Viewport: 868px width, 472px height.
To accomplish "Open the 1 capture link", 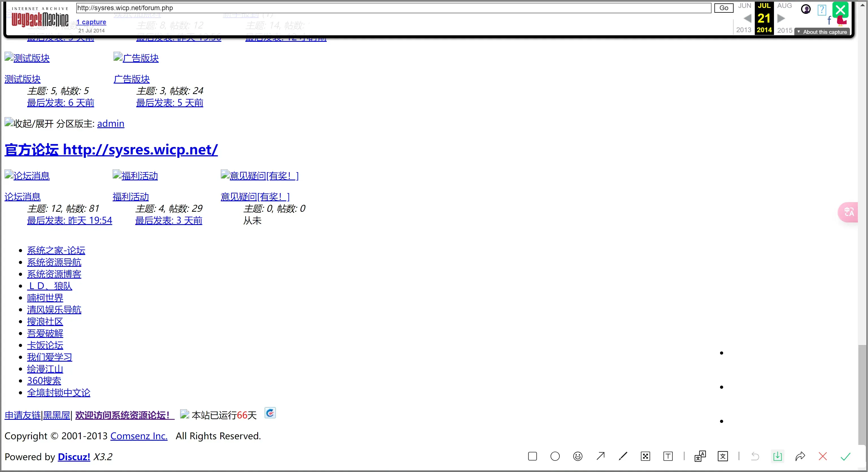I will click(91, 22).
